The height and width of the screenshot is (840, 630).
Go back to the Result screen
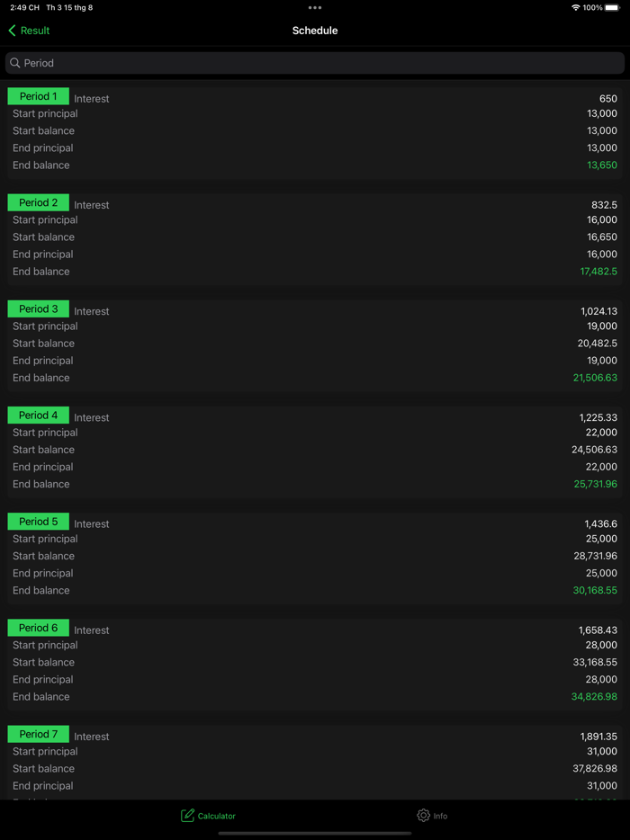point(28,30)
